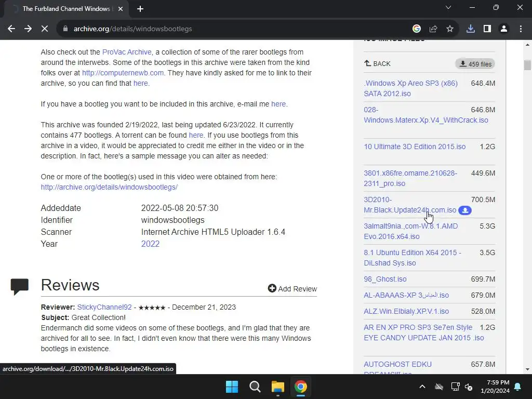Viewport: 532px width, 399px height.
Task: Click the page vertical scrollbar thumb
Action: point(527,65)
